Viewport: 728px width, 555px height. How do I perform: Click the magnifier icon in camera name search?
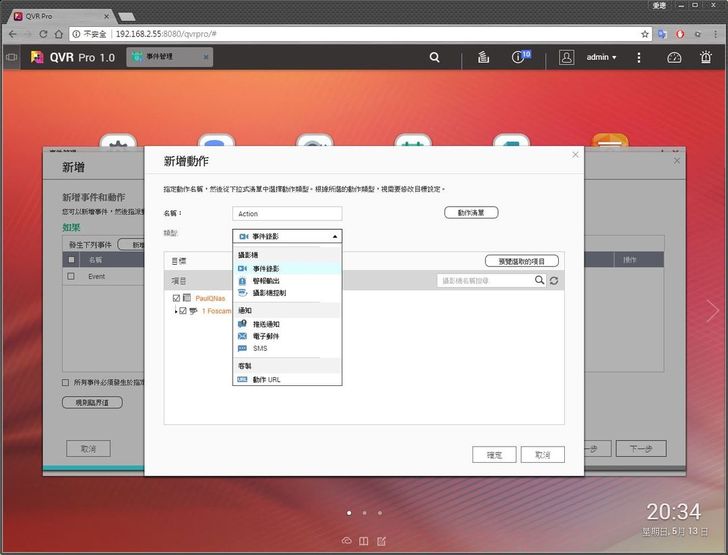540,281
